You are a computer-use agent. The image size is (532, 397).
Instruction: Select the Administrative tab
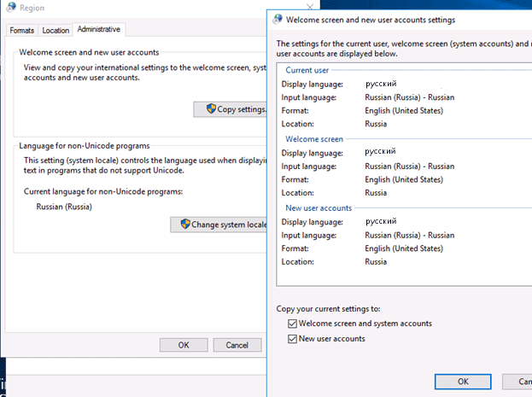(x=99, y=30)
